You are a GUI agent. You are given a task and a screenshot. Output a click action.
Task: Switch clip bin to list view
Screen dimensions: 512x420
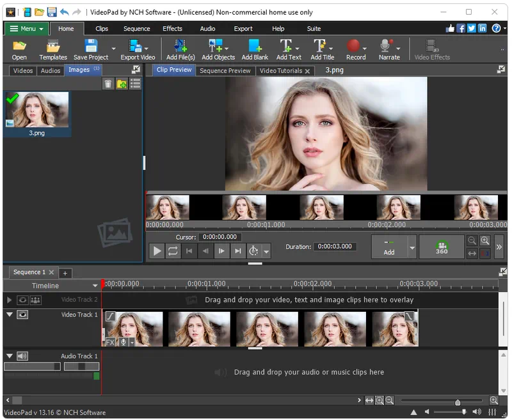[x=136, y=84]
